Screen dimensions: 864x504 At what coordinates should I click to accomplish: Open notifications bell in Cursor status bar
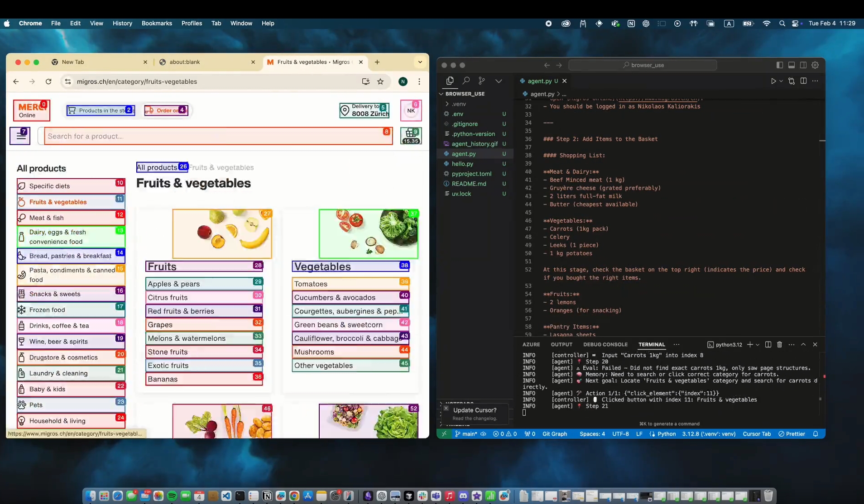point(816,434)
